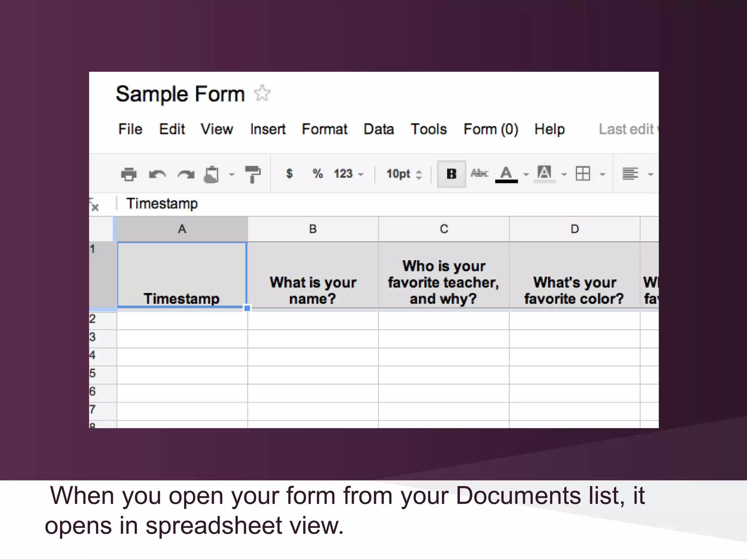747x560 pixels.
Task: Click the Print icon in toolbar
Action: coord(128,174)
